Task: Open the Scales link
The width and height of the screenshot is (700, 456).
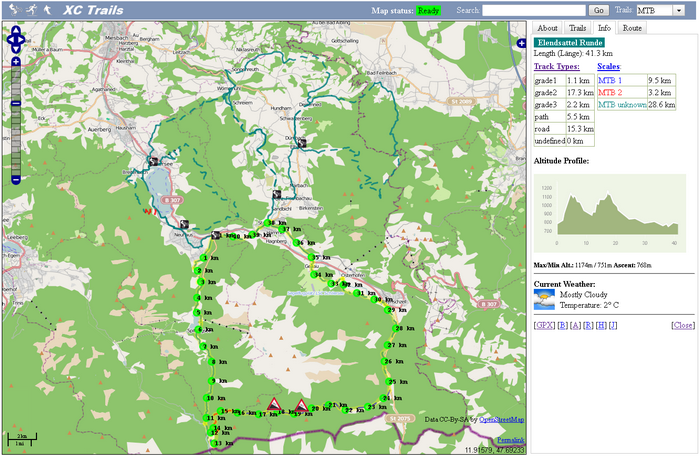Action: 608,67
